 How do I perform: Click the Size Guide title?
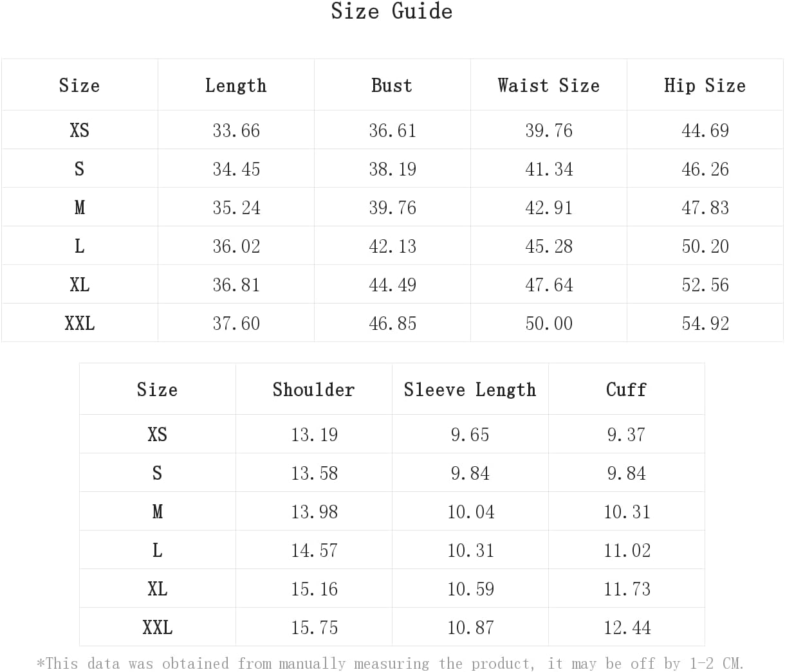tap(391, 11)
